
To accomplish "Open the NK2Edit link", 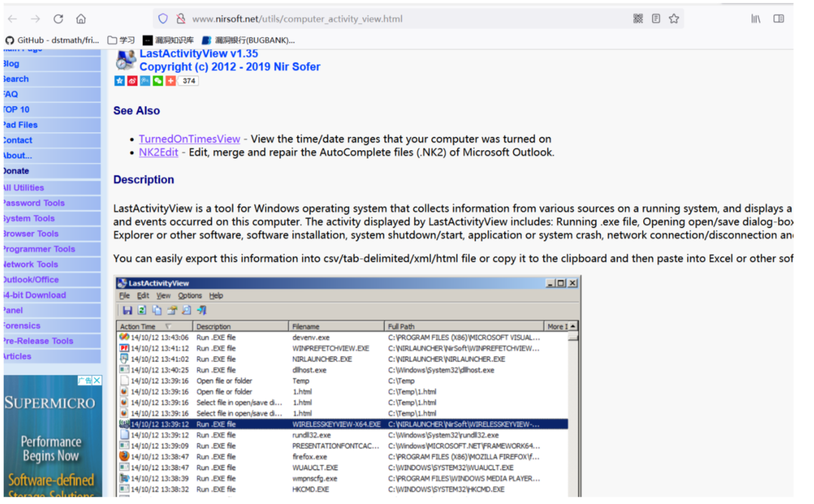I will point(158,152).
